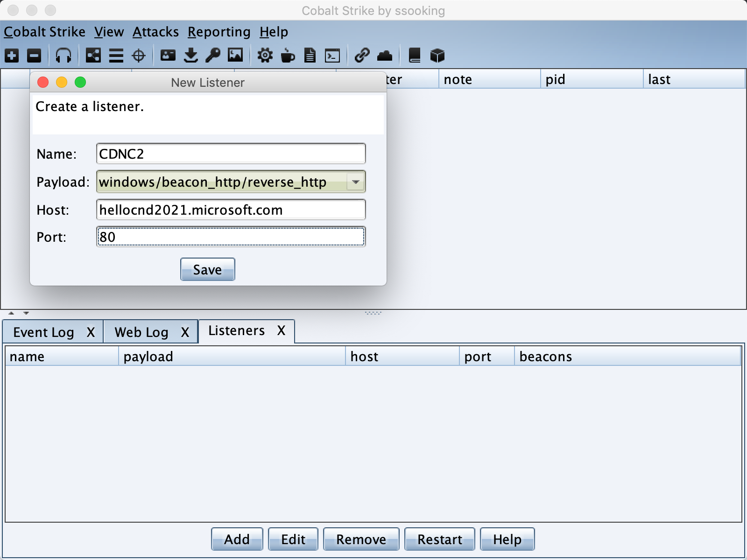Sort sessions by last column
The width and height of the screenshot is (747, 560).
pyautogui.click(x=694, y=79)
